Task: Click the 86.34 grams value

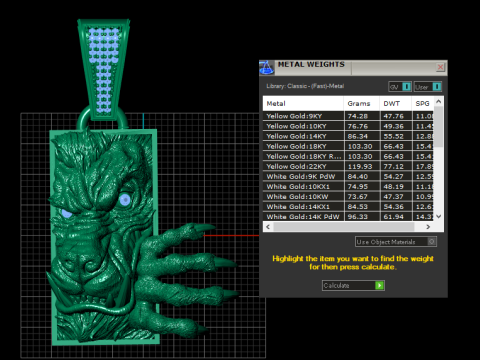Action: pyautogui.click(x=358, y=136)
